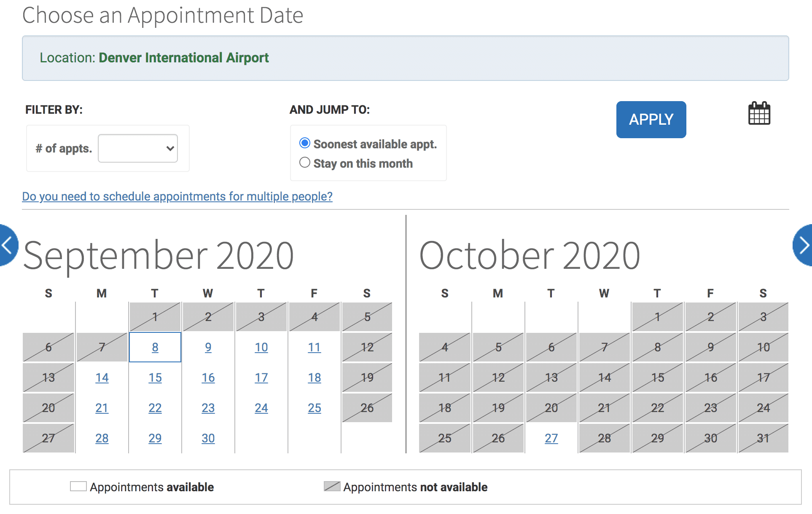The height and width of the screenshot is (514, 812).
Task: Select September 25 appointment date
Action: point(314,408)
